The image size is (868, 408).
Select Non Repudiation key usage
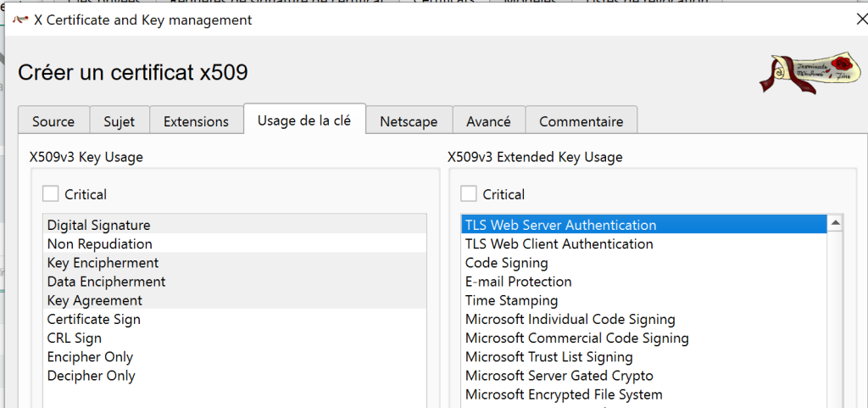click(x=100, y=244)
